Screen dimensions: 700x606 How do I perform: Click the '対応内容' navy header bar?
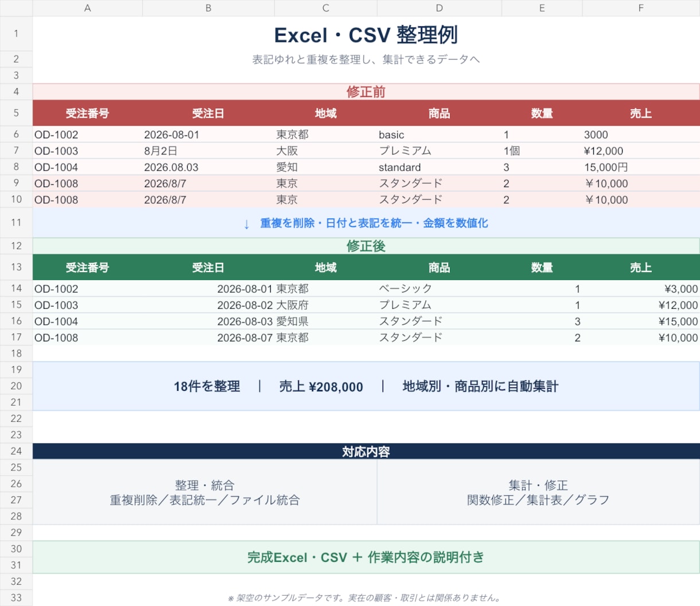(366, 451)
